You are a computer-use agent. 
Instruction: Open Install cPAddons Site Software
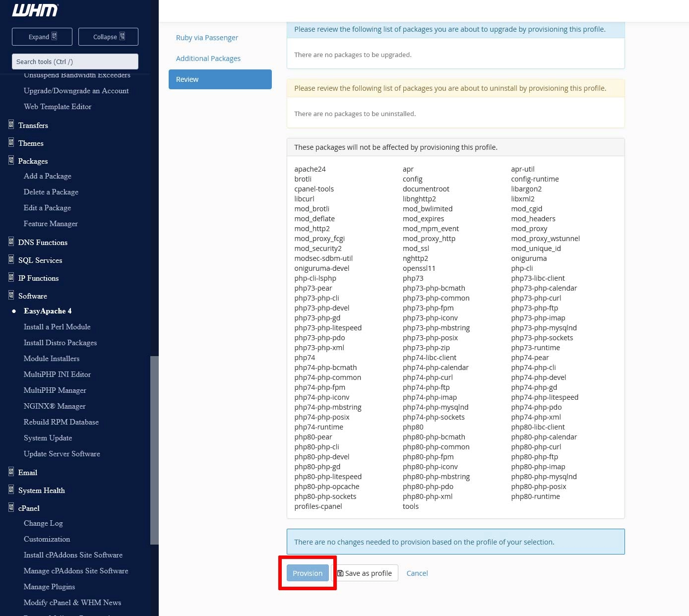coord(73,555)
